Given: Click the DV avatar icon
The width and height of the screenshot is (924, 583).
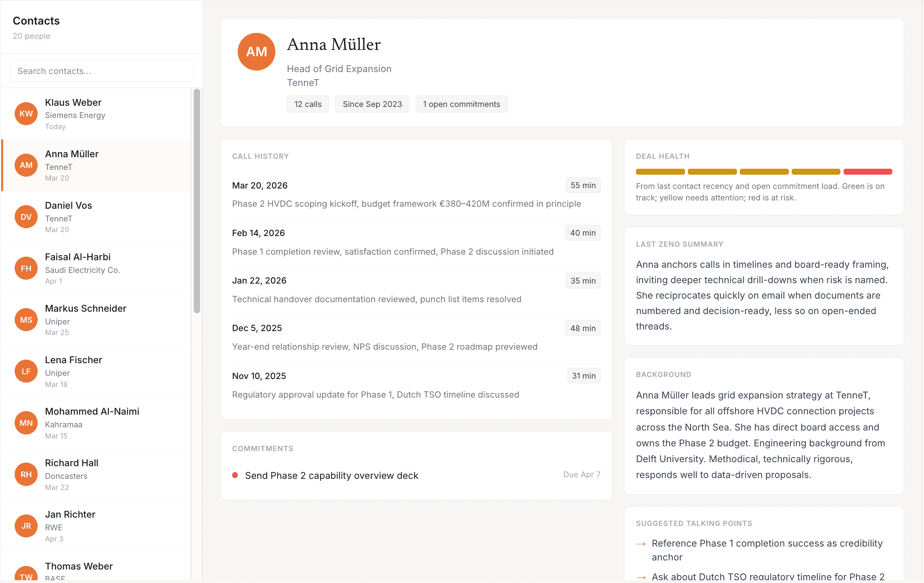Looking at the screenshot, I should [26, 217].
